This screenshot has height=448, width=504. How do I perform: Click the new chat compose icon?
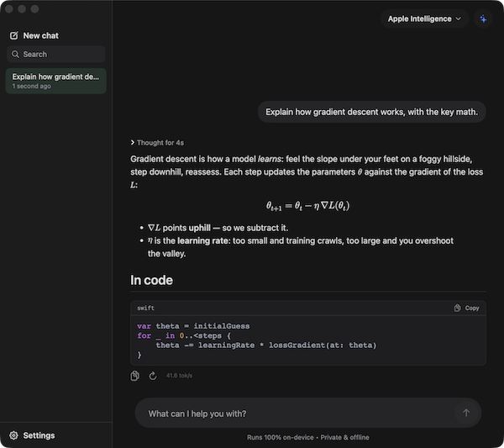click(x=14, y=35)
